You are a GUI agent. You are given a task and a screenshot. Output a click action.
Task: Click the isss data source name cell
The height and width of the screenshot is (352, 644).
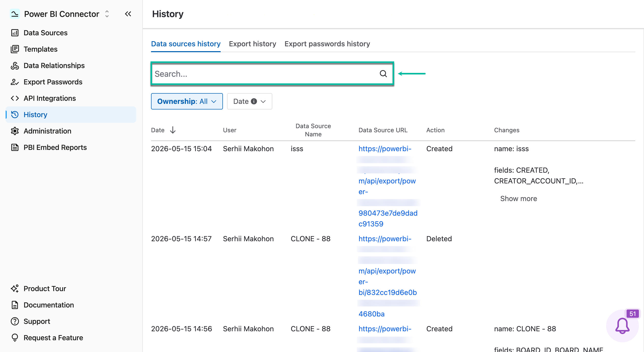297,149
